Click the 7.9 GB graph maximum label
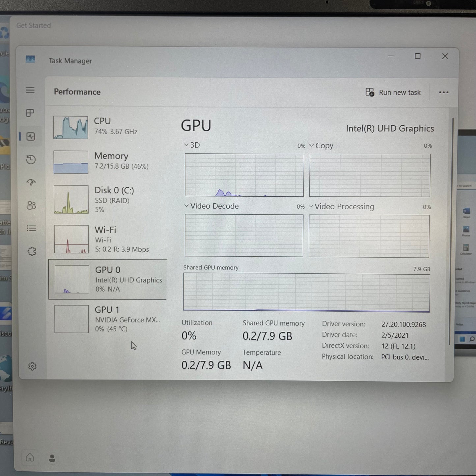The width and height of the screenshot is (476, 476). click(421, 269)
